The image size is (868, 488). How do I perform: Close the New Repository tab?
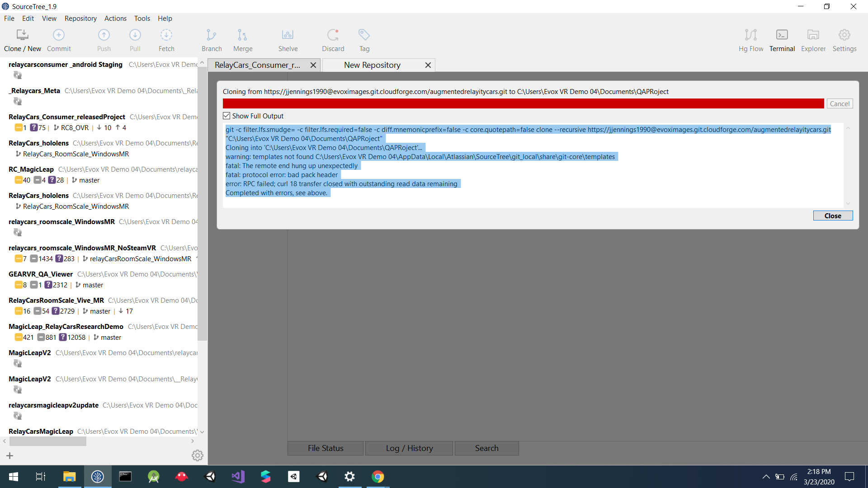pos(428,65)
